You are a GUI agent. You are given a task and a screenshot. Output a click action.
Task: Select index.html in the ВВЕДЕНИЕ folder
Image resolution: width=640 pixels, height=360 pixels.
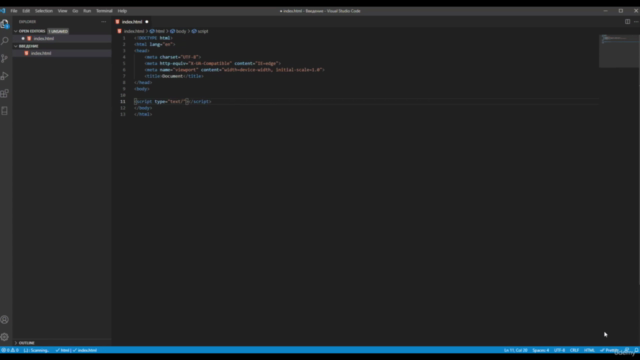coord(62,53)
